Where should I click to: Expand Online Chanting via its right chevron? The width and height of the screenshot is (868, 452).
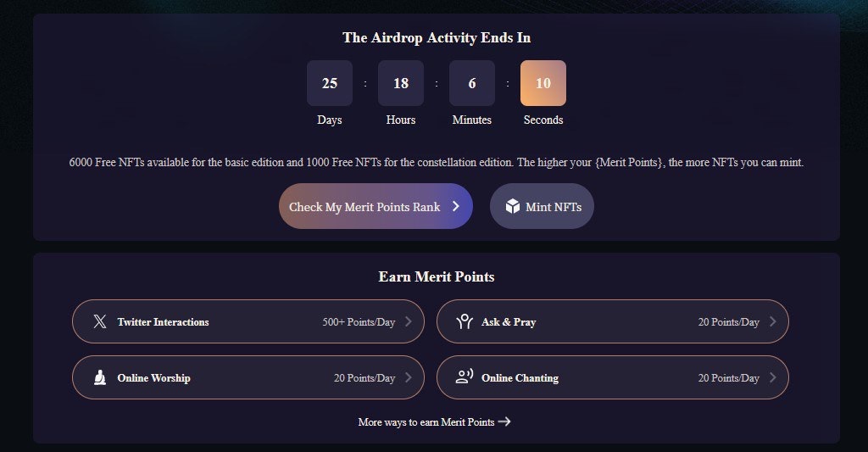[772, 377]
